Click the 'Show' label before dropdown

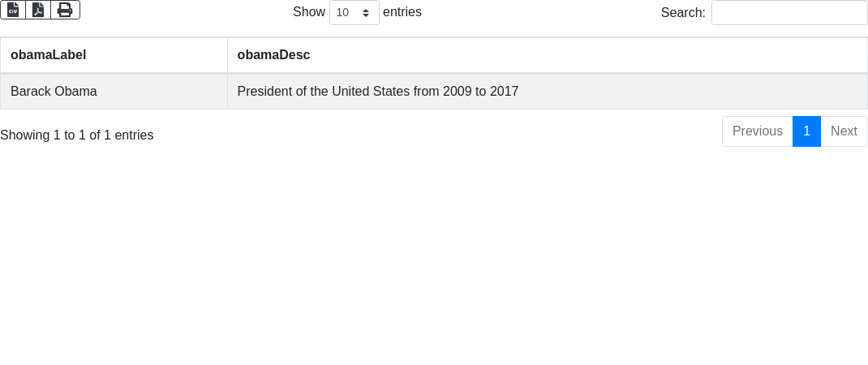point(308,12)
